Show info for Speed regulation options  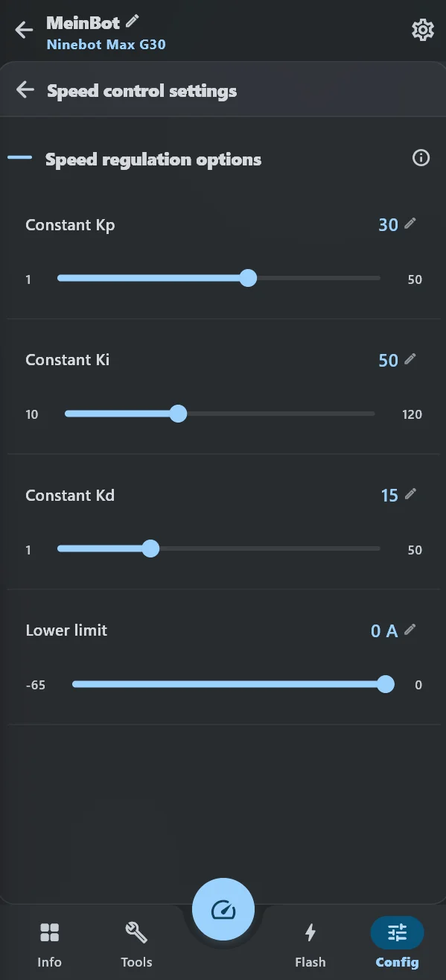coord(421,158)
